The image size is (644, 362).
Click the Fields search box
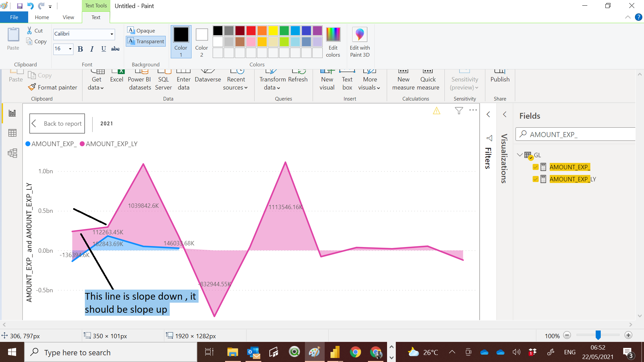tap(576, 134)
